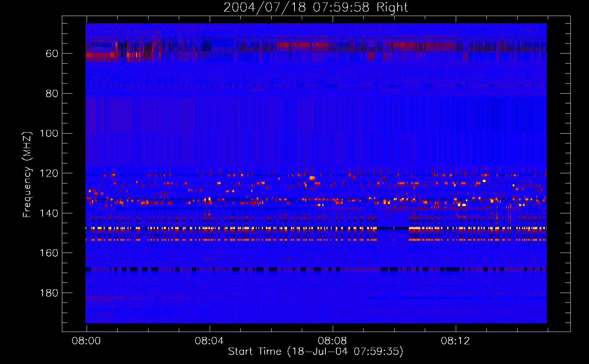Click the 08:08 time tick label
589x364 pixels.
[x=332, y=341]
